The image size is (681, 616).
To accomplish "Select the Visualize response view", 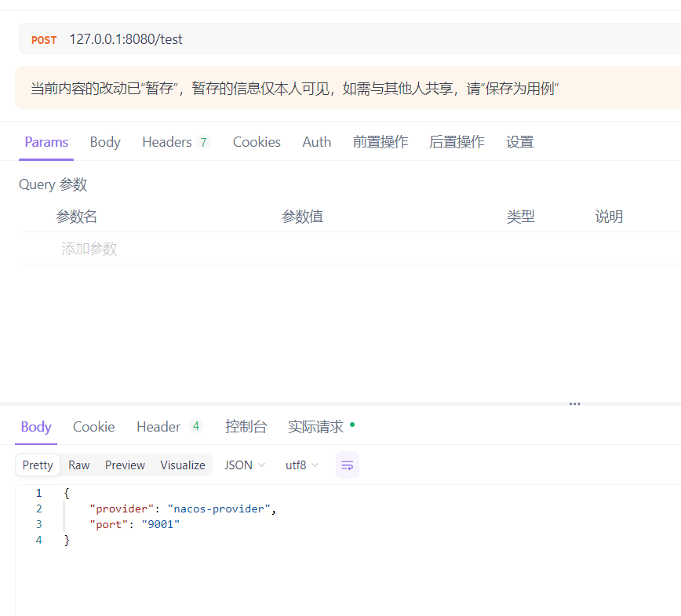I will (183, 465).
